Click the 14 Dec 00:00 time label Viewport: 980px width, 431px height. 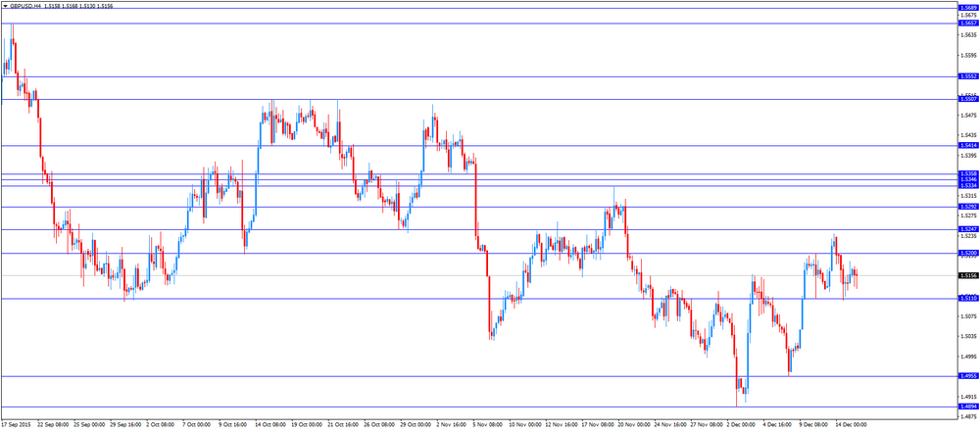click(851, 424)
